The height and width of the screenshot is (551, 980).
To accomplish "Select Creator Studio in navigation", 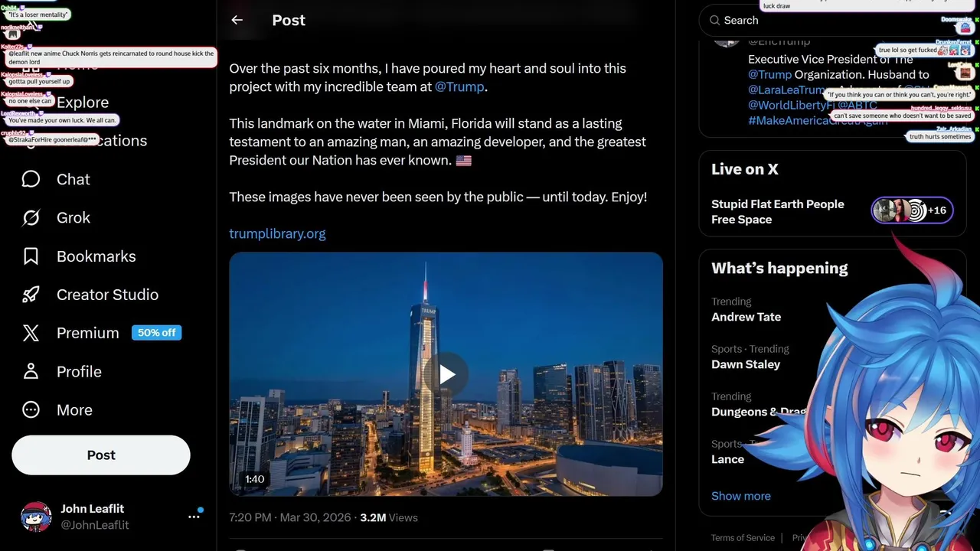I will coord(107,295).
